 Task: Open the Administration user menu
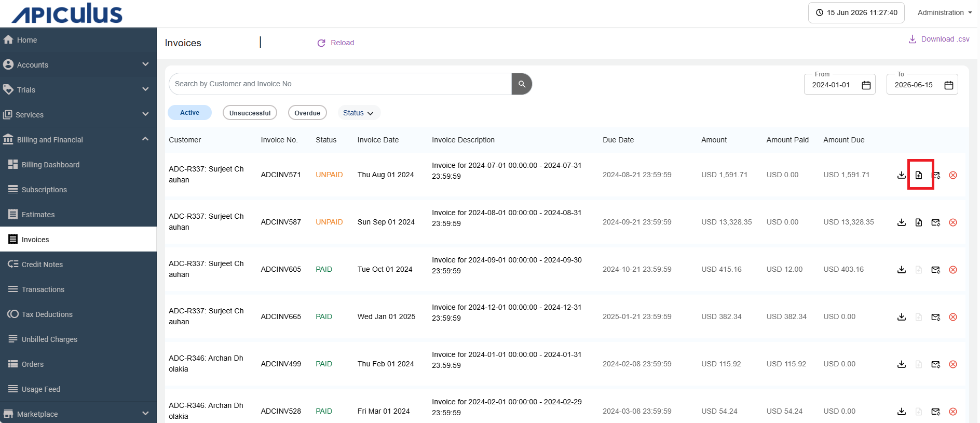pyautogui.click(x=945, y=12)
